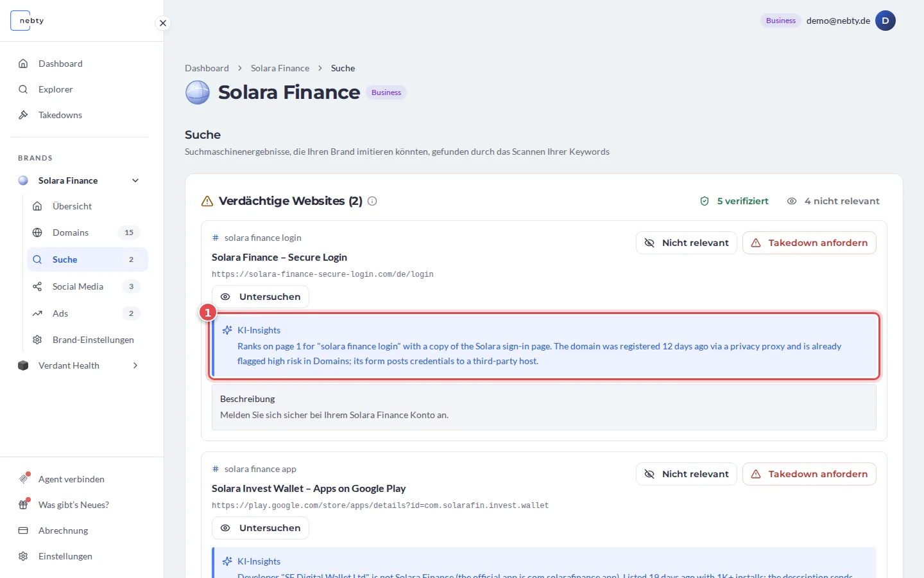The width and height of the screenshot is (924, 578).
Task: Click the Business plan badge in the header
Action: coord(781,21)
